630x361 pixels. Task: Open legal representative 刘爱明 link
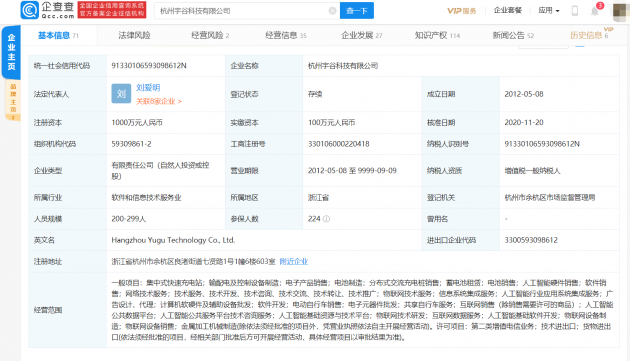[148, 88]
